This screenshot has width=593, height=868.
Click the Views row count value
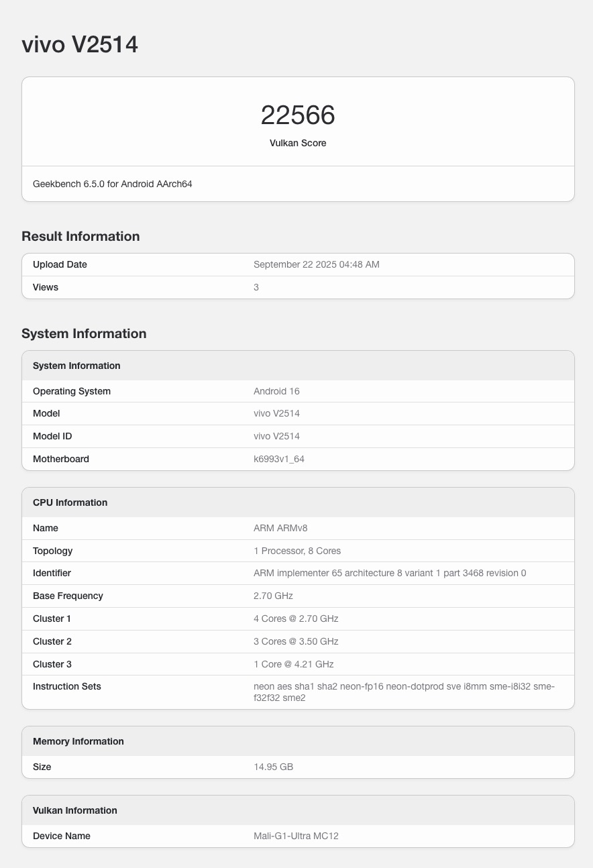(x=256, y=287)
